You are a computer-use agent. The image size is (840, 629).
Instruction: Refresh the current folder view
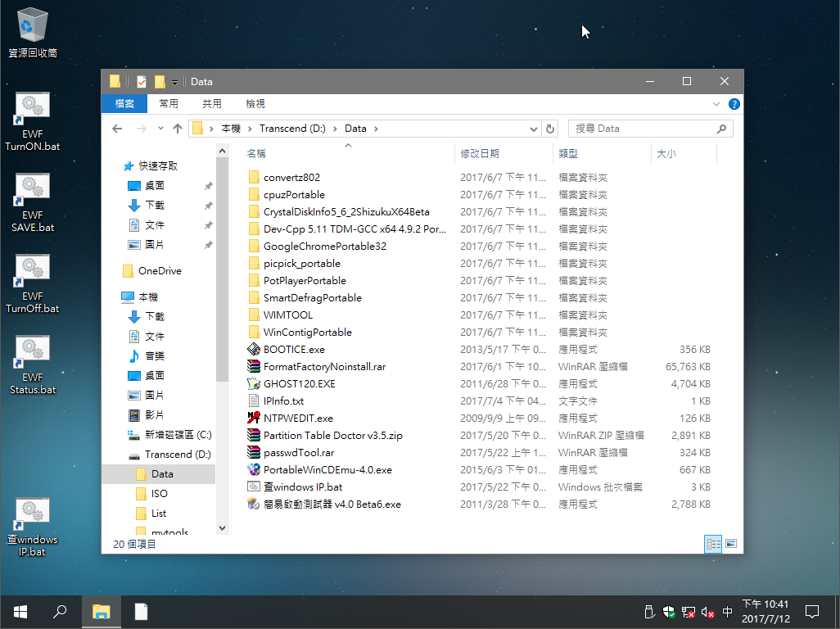550,129
